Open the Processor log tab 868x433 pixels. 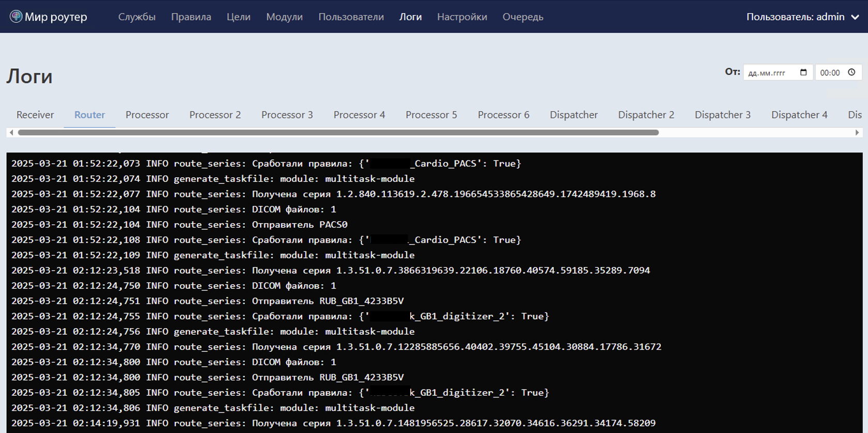coord(147,115)
